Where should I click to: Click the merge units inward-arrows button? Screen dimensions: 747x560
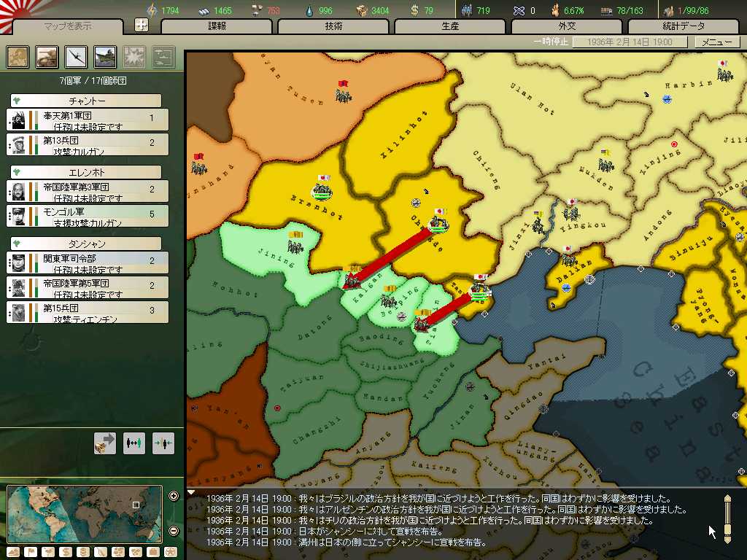(163, 443)
